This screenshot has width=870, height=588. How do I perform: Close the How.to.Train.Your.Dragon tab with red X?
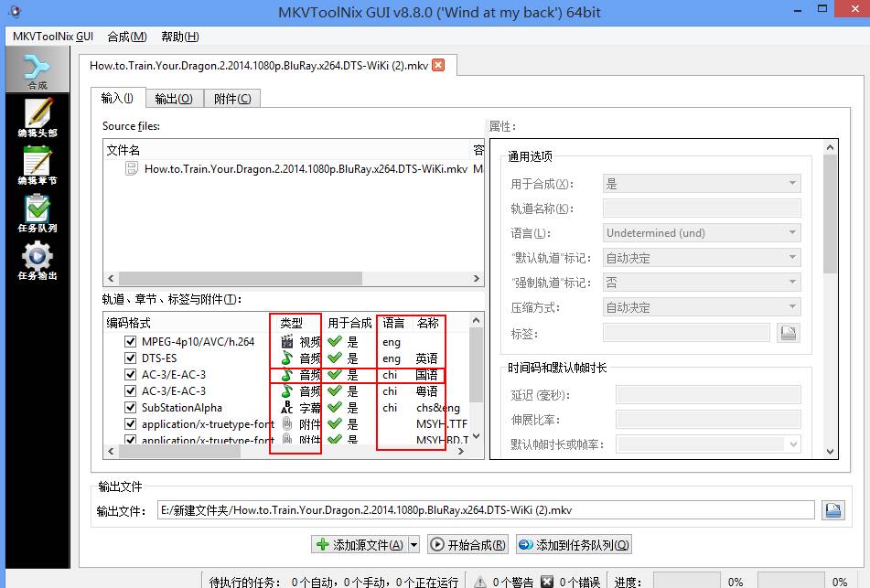438,65
